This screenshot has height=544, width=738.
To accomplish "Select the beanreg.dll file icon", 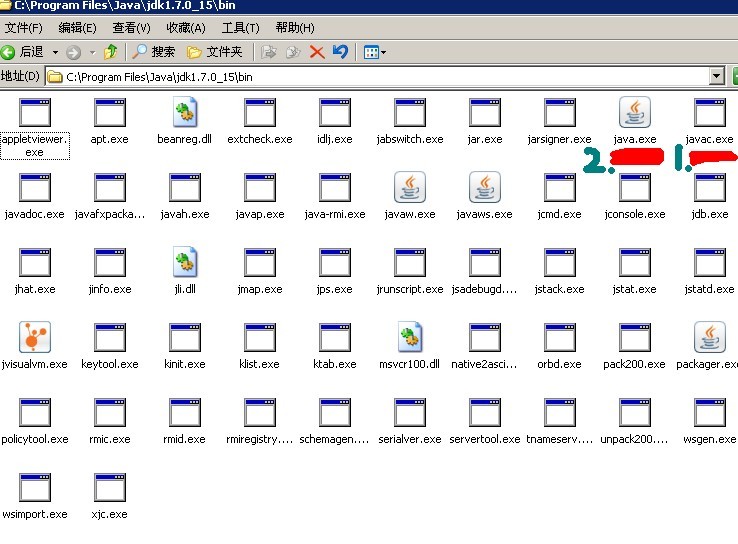I will (x=184, y=112).
